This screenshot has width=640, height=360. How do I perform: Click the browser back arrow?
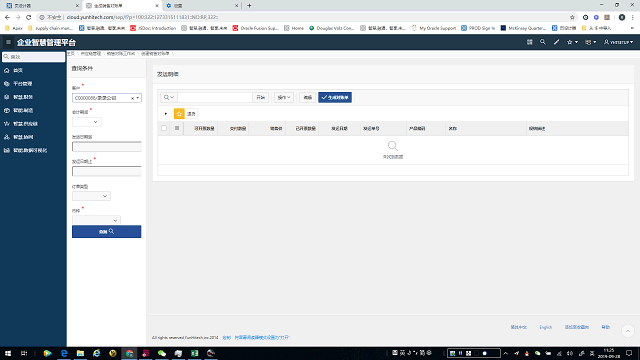[x=7, y=17]
